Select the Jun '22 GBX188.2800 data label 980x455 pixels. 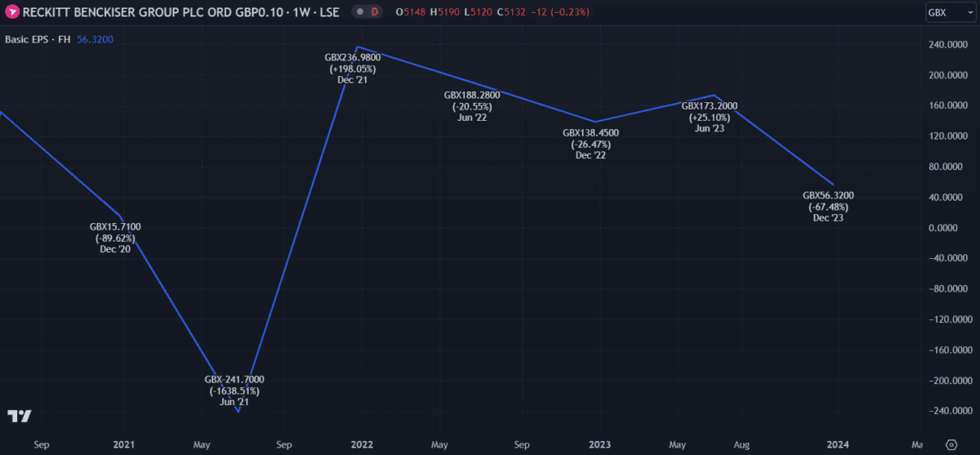pyautogui.click(x=472, y=106)
